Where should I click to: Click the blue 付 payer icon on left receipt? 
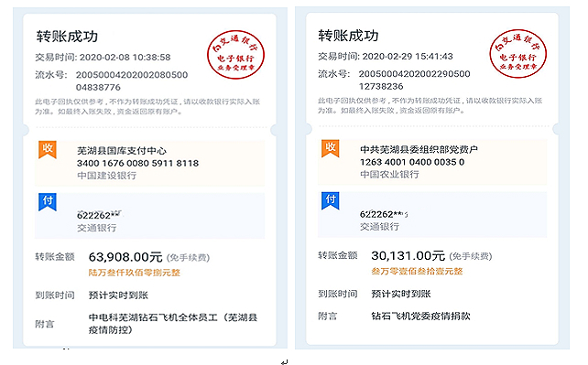tap(48, 202)
